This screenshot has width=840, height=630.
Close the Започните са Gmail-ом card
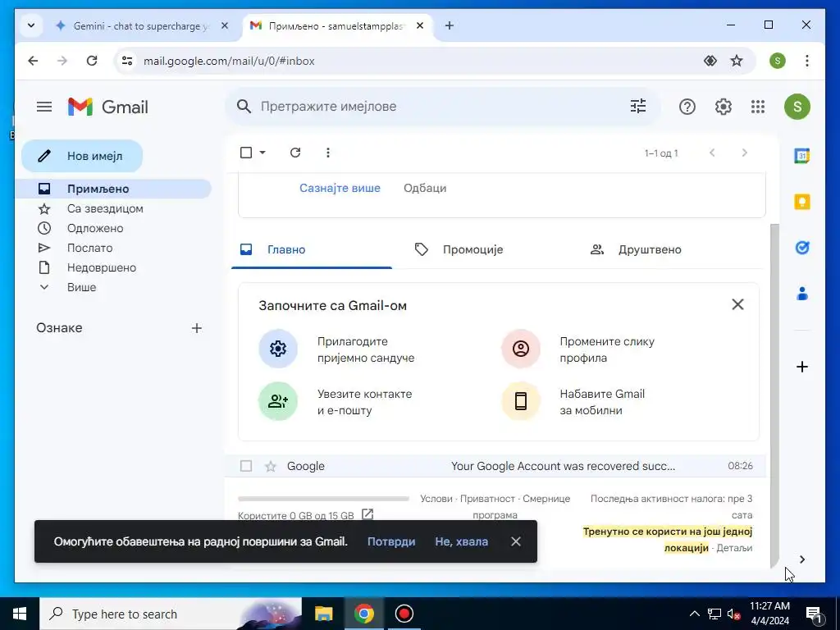point(737,304)
